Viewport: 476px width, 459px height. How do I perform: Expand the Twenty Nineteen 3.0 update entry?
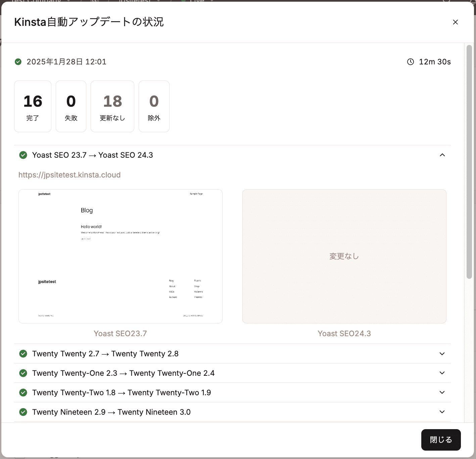tap(442, 412)
